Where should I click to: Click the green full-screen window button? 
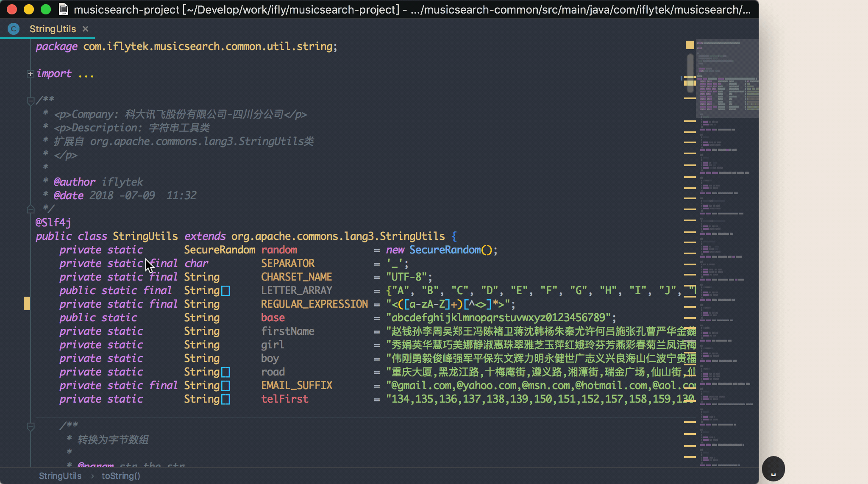[45, 9]
